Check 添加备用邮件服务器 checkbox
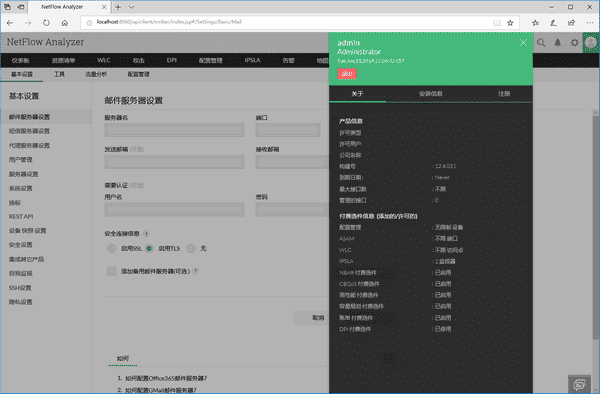Screen dimensions: 600x394 pyautogui.click(x=111, y=271)
